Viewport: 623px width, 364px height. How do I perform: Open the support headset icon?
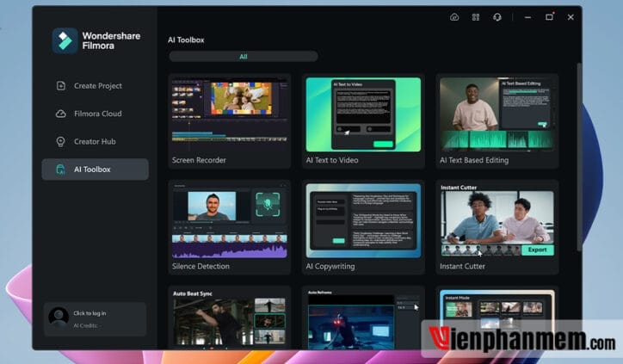click(x=497, y=17)
